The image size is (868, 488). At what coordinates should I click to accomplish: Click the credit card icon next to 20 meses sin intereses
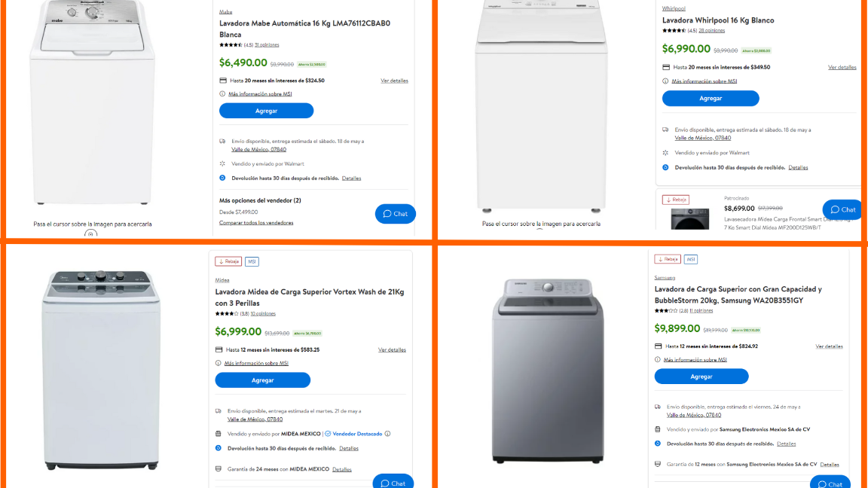pyautogui.click(x=222, y=79)
